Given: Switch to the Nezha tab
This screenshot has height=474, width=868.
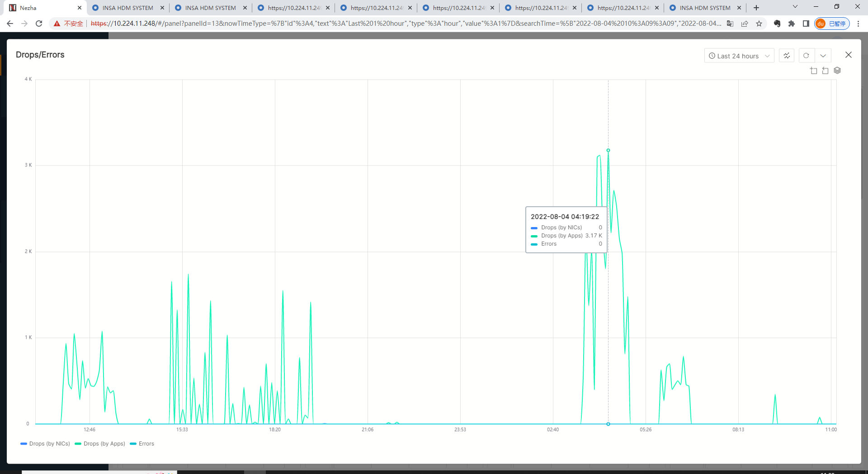Looking at the screenshot, I should 43,8.
